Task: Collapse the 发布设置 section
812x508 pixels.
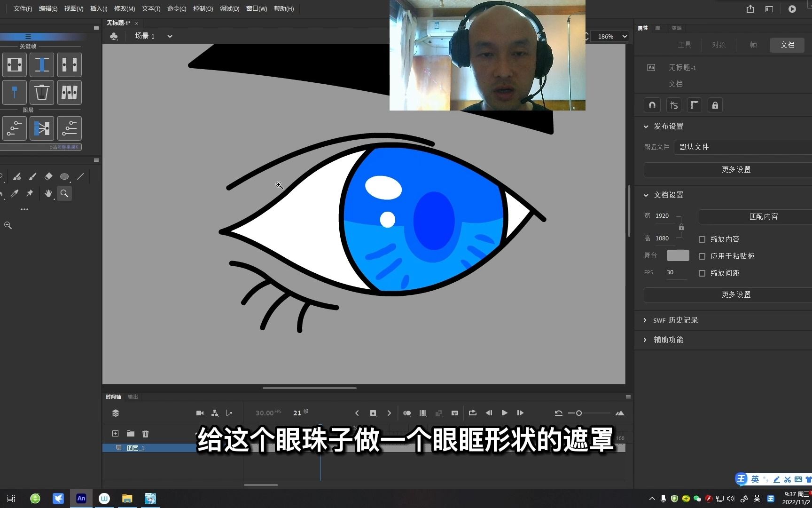Action: 646,127
